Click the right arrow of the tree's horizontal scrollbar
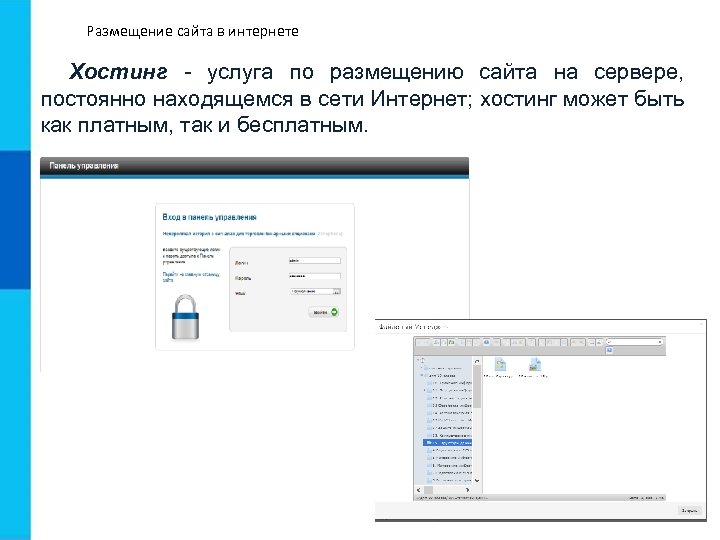The height and width of the screenshot is (540, 720). [x=467, y=490]
